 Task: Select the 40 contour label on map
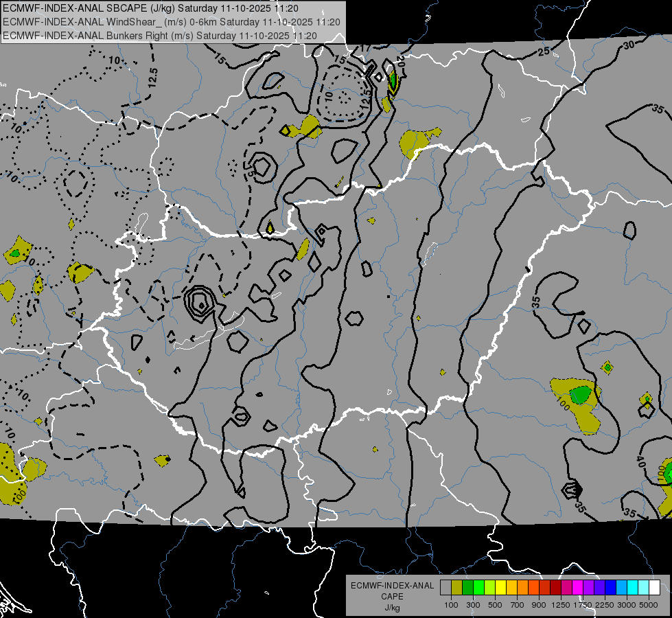[x=640, y=461]
